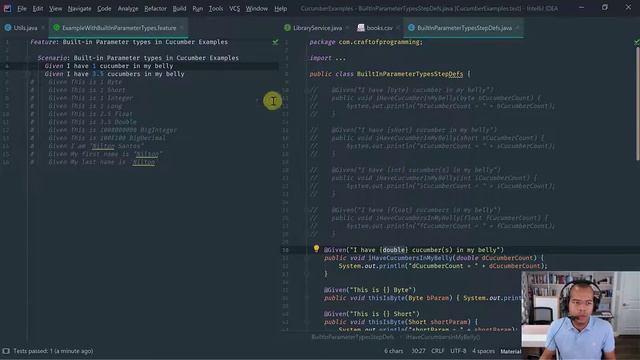Screen dimensions: 640x360
Task: Open the UTF-8 file encoding selector
Action: [x=458, y=351]
